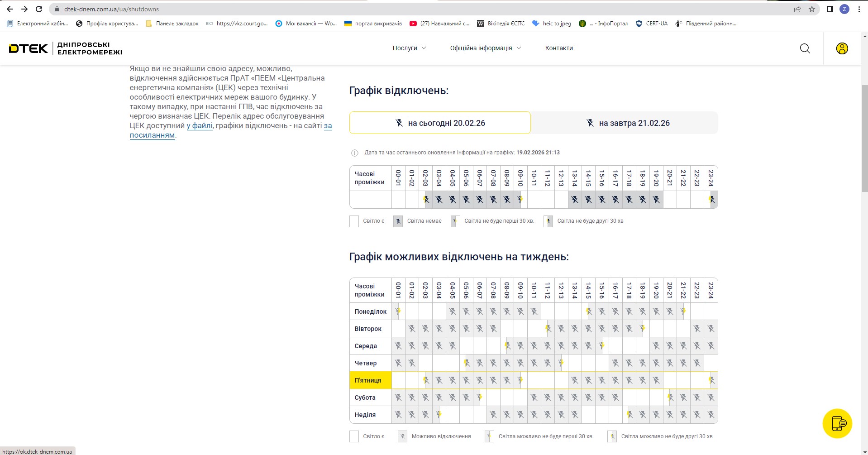Click the DTEK Дніпровські Електромережі logo

click(x=66, y=48)
